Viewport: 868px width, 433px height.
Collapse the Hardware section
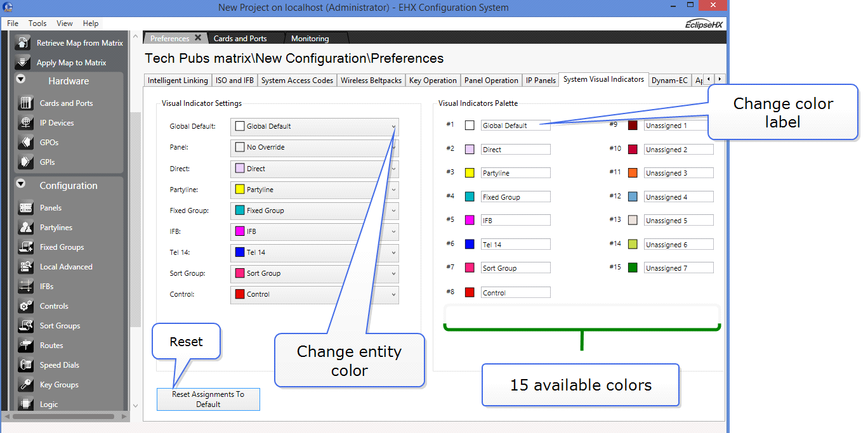[21, 79]
